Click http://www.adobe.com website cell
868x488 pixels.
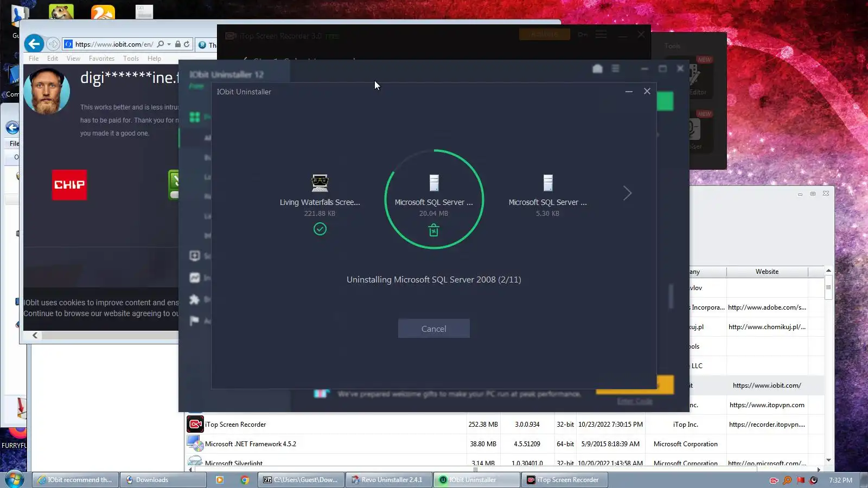click(767, 307)
